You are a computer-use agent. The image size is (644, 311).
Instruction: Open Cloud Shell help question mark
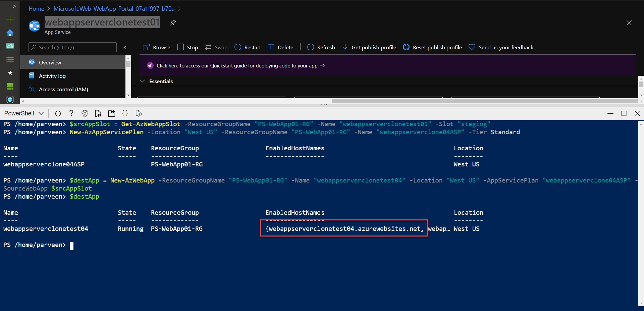[x=71, y=113]
